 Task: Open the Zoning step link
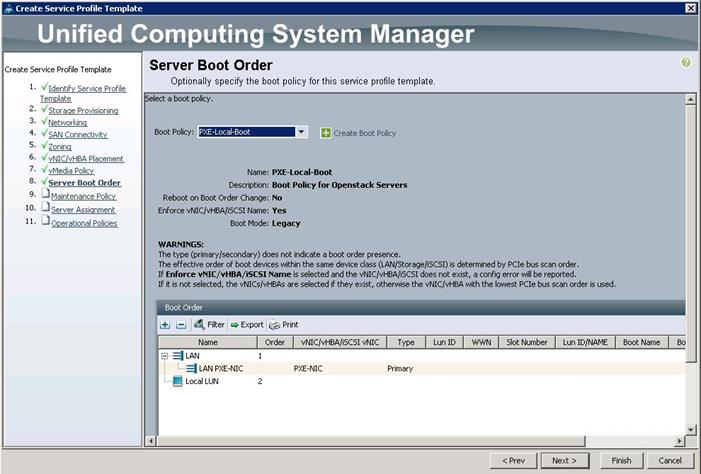tap(60, 147)
